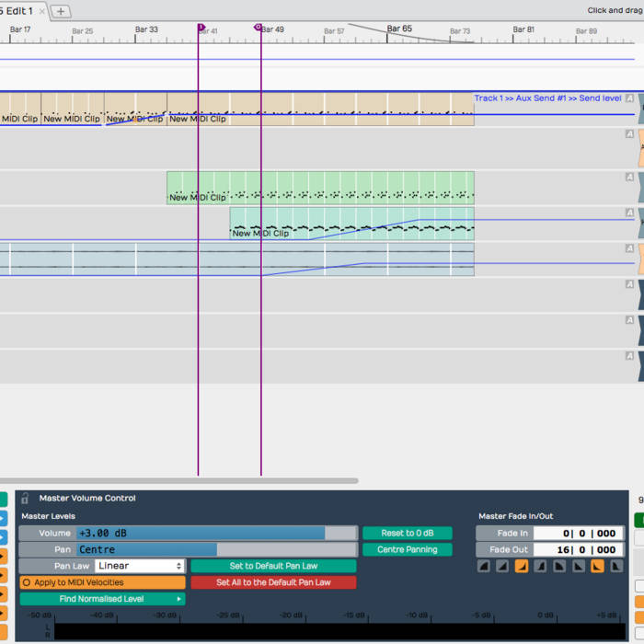This screenshot has height=644, width=644.
Task: Switch to the Edit 1 tab
Action: click(17, 11)
